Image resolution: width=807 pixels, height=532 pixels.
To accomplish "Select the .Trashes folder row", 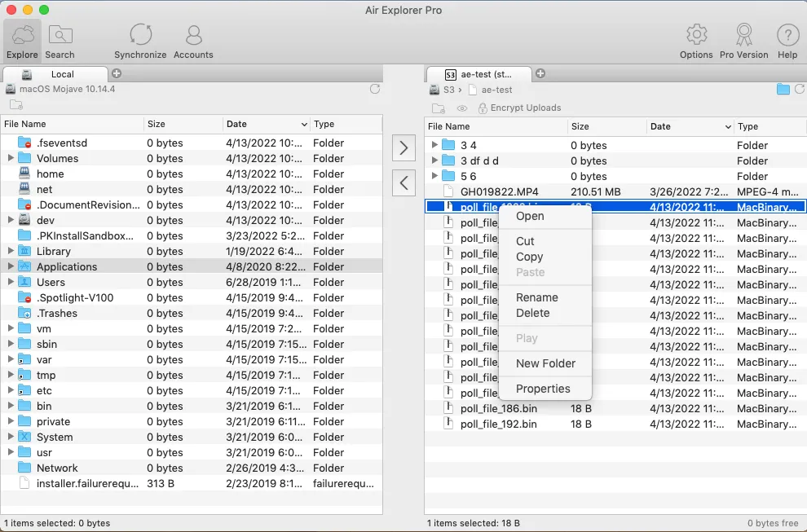I will tap(192, 313).
